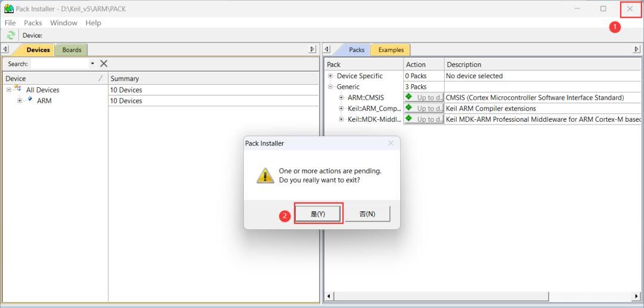The width and height of the screenshot is (644, 308).
Task: Cancel exit by clicking 否(N)
Action: click(x=367, y=214)
